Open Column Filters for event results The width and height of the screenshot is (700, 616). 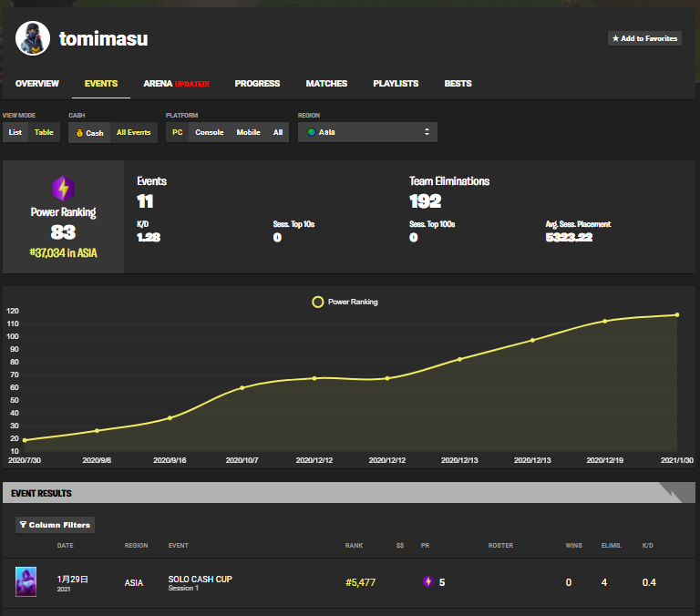[x=55, y=525]
